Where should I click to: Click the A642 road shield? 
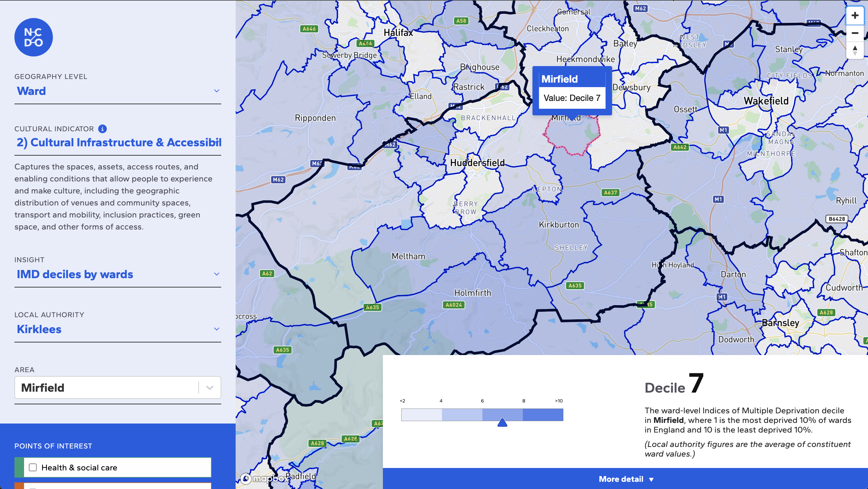pyautogui.click(x=680, y=147)
